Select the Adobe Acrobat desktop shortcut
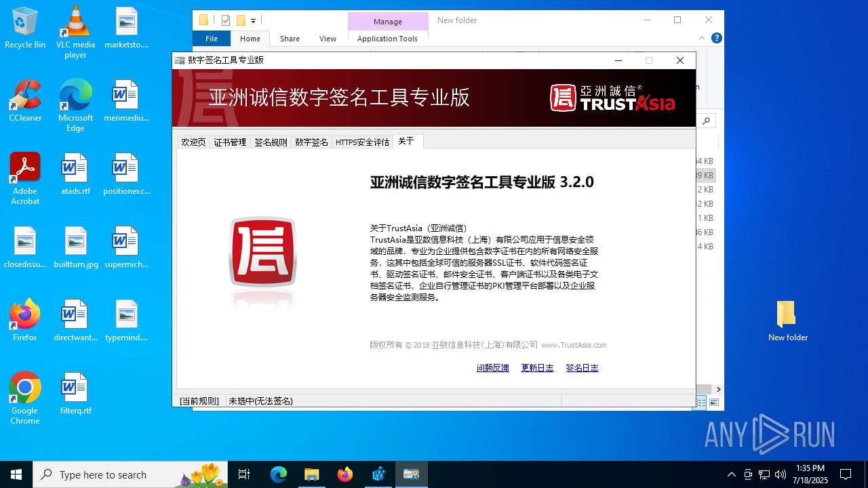 pyautogui.click(x=25, y=178)
